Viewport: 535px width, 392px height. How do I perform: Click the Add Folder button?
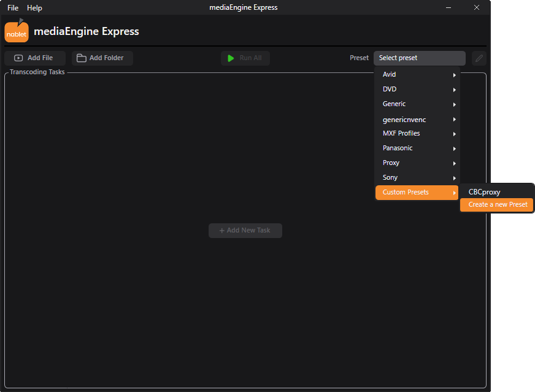[102, 58]
